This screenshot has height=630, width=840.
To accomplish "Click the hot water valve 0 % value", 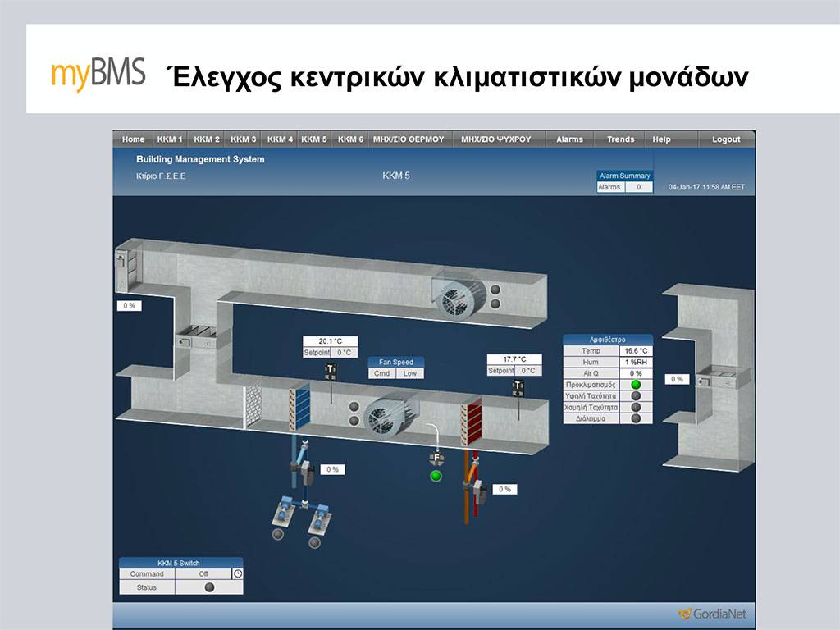I will click(505, 489).
